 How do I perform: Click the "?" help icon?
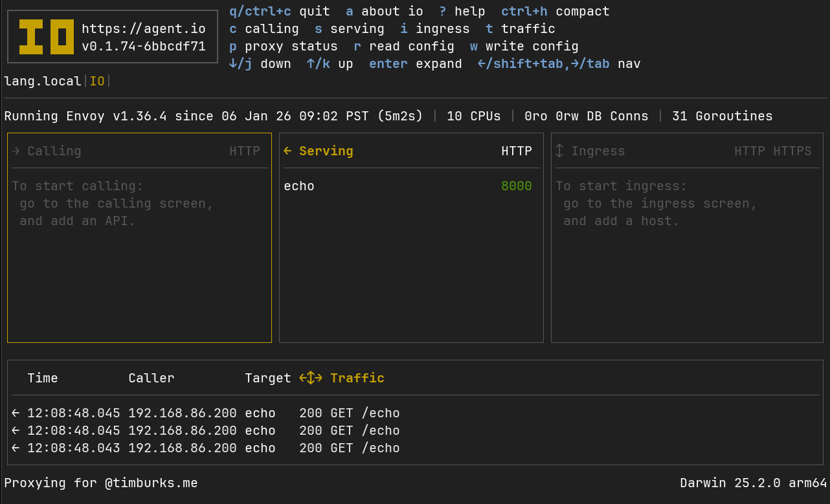click(441, 11)
